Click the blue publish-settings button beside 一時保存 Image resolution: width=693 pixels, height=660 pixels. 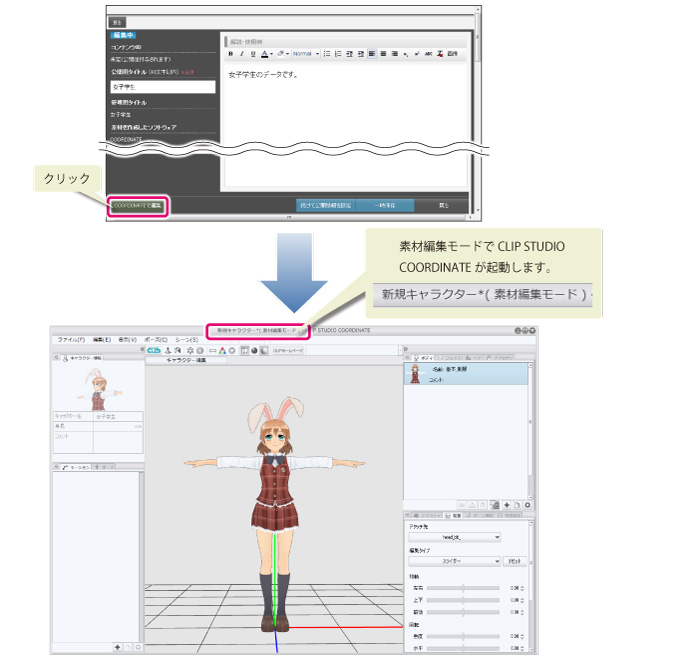coord(326,206)
